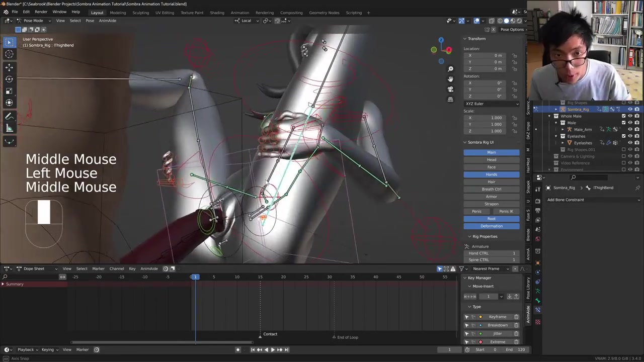Click the Breakdown keyframe type button
Screen dimensions: 644x362
point(497,325)
